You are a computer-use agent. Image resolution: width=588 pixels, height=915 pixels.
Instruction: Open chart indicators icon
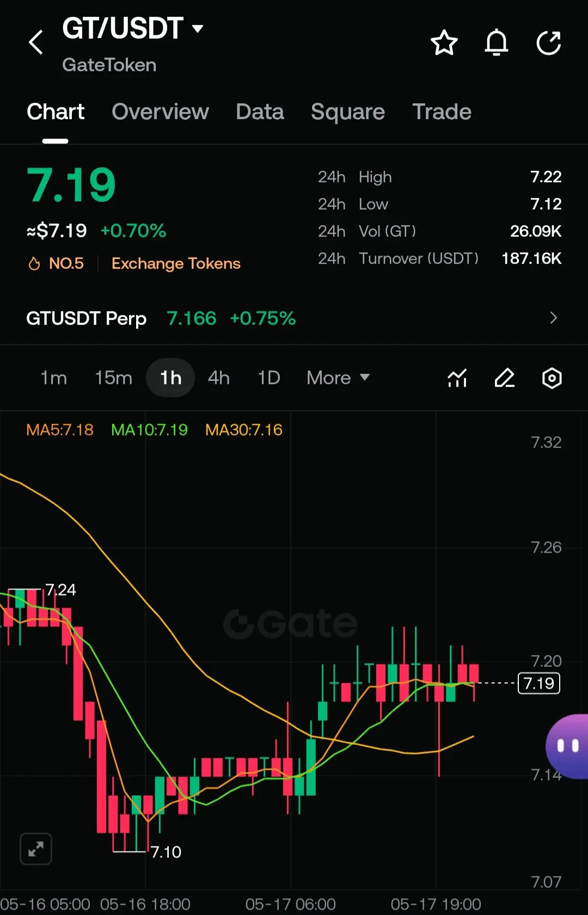457,378
